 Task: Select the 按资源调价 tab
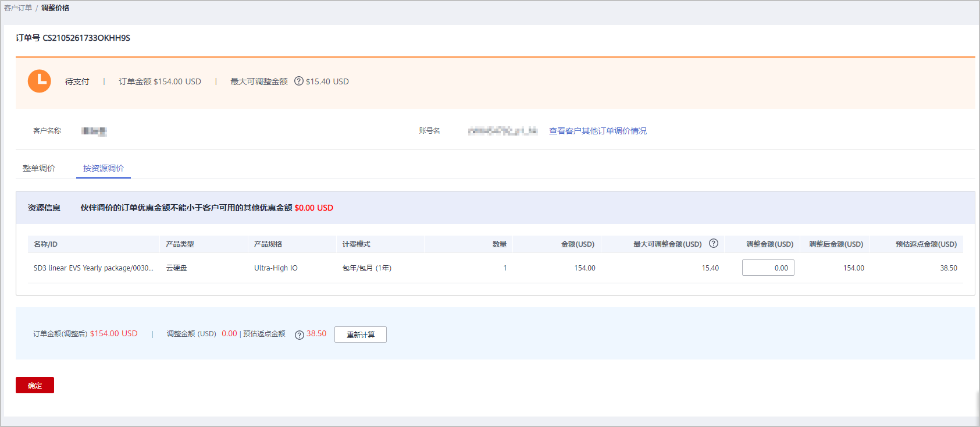(104, 168)
